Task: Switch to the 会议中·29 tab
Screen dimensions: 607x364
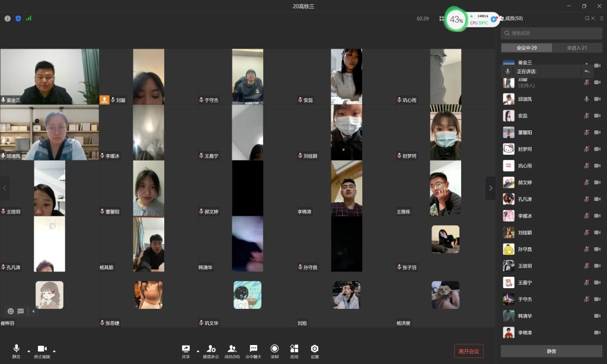Action: coord(526,47)
